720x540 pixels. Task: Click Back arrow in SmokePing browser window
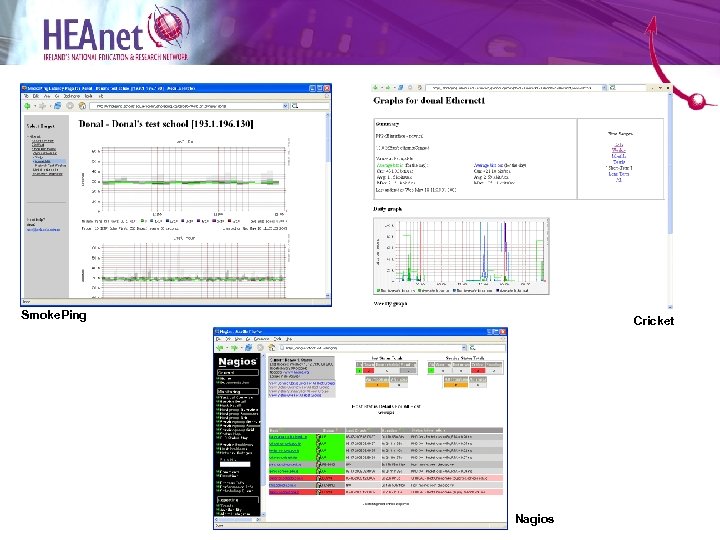tap(28, 106)
